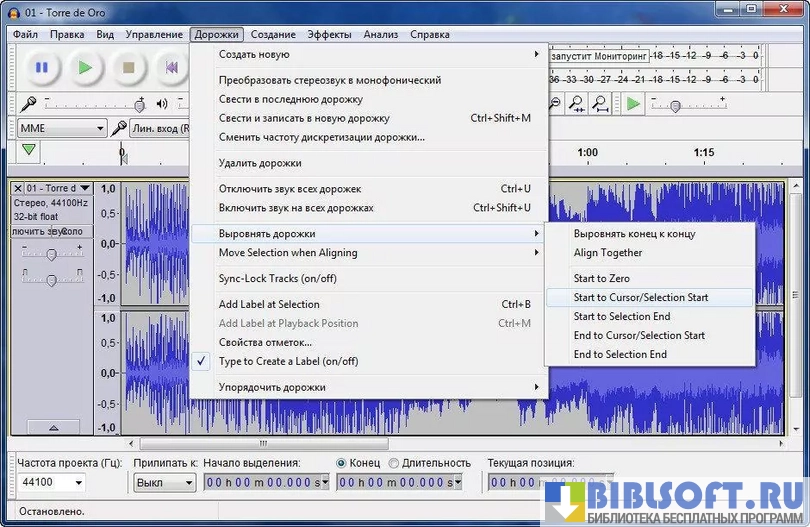The height and width of the screenshot is (527, 810).
Task: Toggle Type to Create a Label option
Action: coord(288,361)
